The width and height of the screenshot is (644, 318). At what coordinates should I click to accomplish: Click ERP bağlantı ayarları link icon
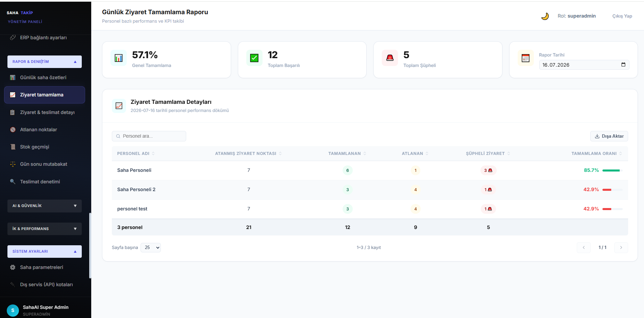pos(13,38)
